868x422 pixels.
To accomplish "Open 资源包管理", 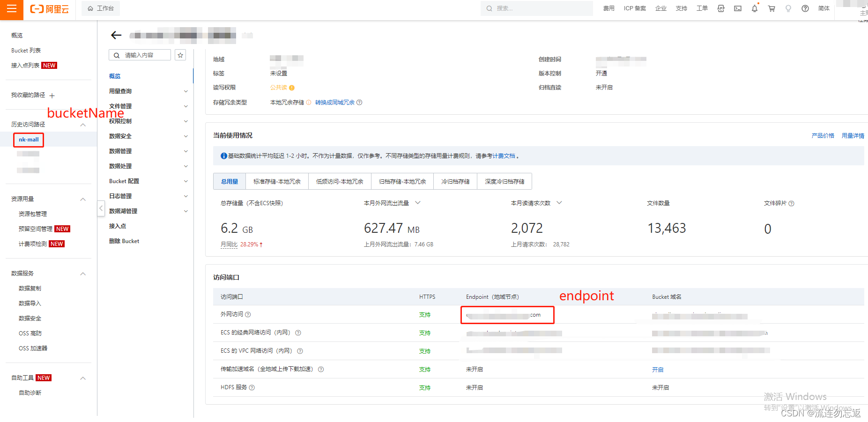I will (x=33, y=214).
